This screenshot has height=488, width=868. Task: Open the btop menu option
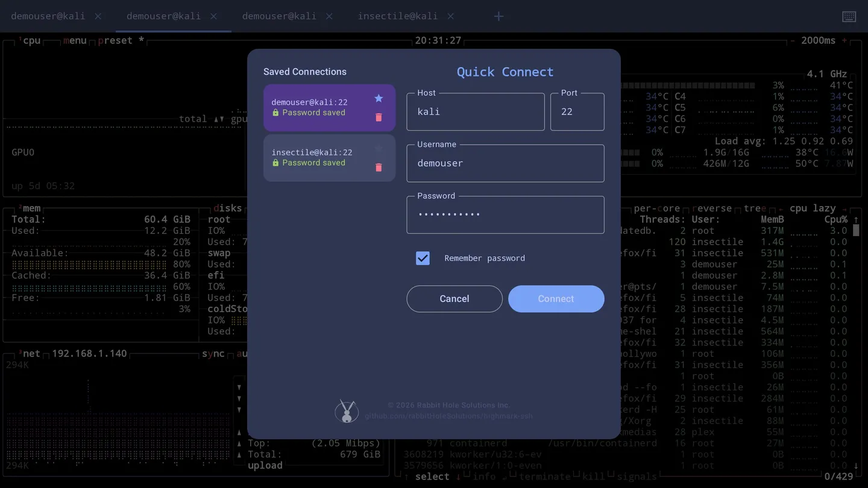[x=75, y=40]
